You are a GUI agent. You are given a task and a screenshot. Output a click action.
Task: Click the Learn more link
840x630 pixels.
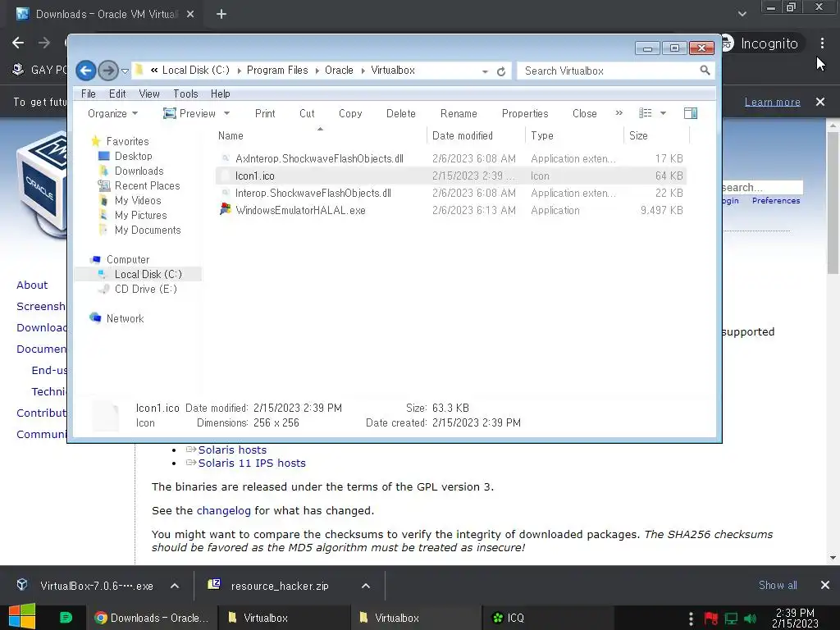click(772, 102)
